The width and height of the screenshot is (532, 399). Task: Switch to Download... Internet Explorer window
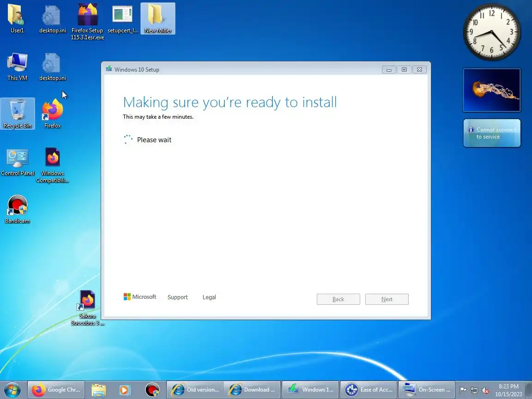(x=253, y=390)
